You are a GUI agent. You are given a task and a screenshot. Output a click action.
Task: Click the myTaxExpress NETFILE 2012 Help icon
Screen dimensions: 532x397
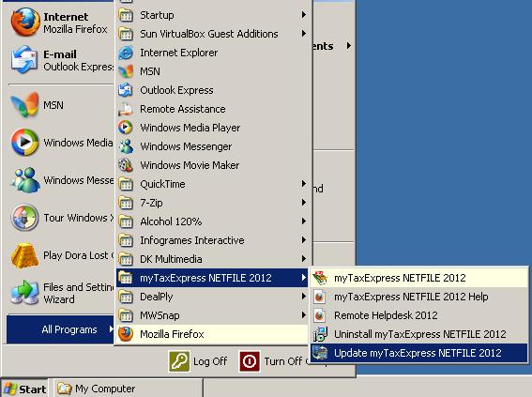(x=320, y=297)
